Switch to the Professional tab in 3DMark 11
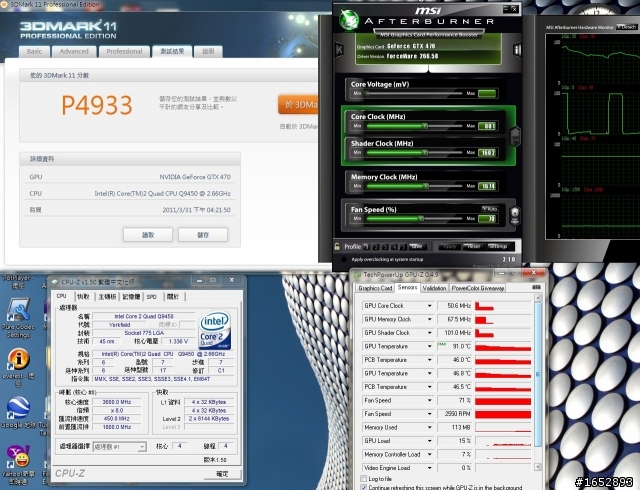The height and width of the screenshot is (490, 640). point(124,51)
